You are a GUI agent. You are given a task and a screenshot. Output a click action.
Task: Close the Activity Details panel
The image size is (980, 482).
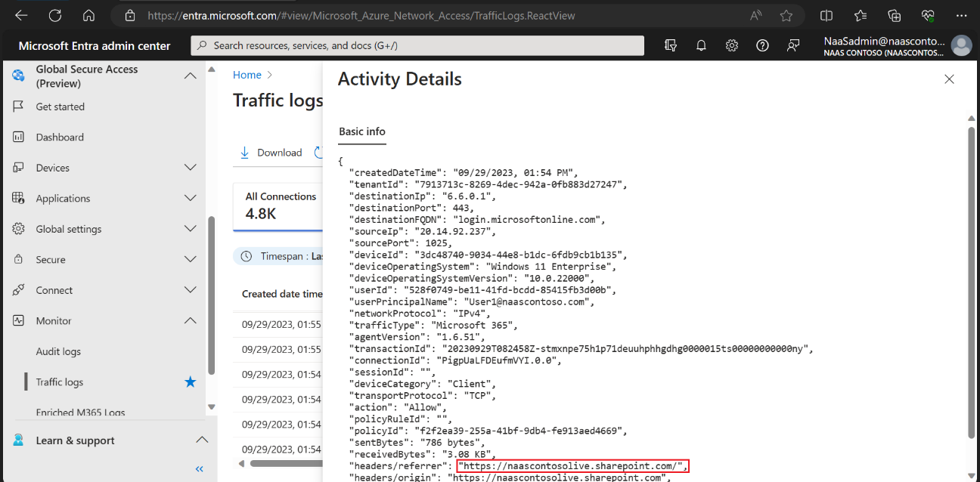pyautogui.click(x=950, y=79)
